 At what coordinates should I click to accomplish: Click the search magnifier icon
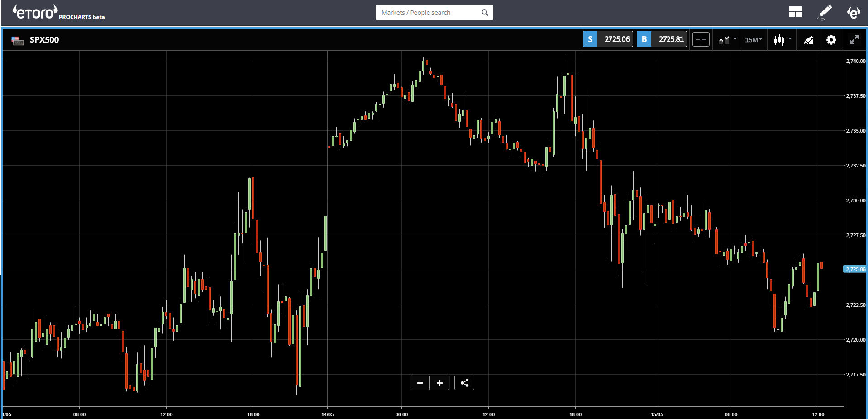tap(485, 13)
